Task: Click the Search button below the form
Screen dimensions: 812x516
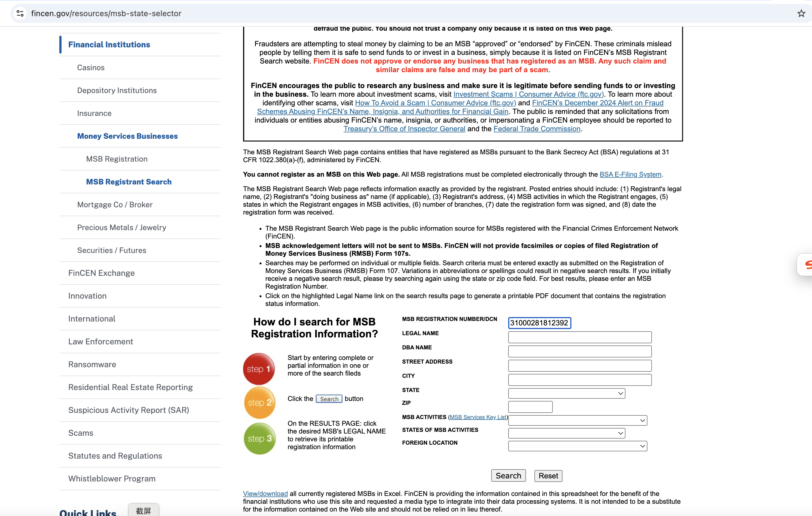Action: click(508, 476)
